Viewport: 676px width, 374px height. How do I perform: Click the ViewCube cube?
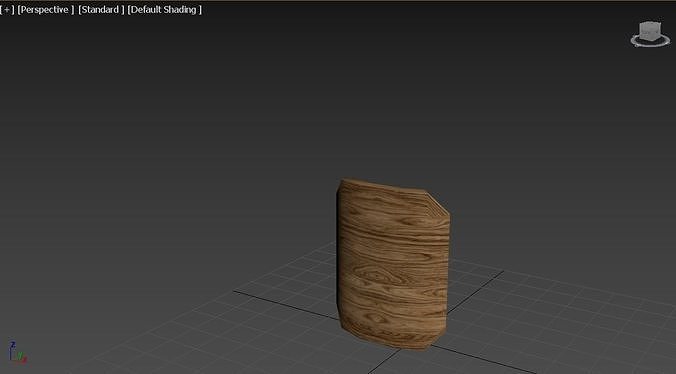point(650,32)
